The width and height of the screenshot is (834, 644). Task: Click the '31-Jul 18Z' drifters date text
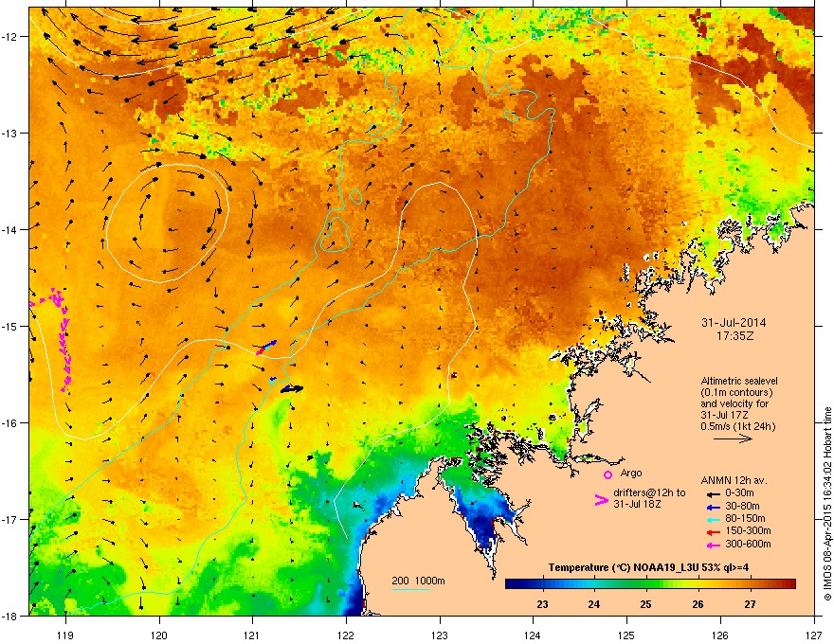[x=637, y=504]
